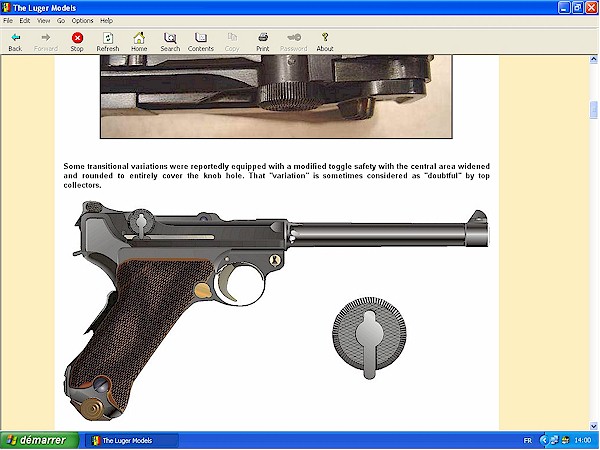Print the current page
This screenshot has height=450, width=600.
click(x=262, y=42)
